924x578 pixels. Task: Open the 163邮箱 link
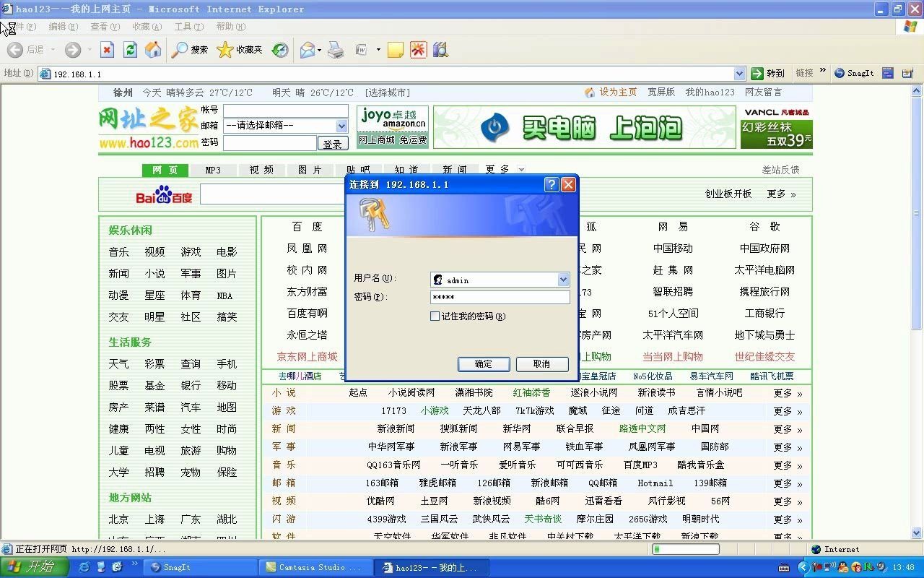(x=382, y=483)
